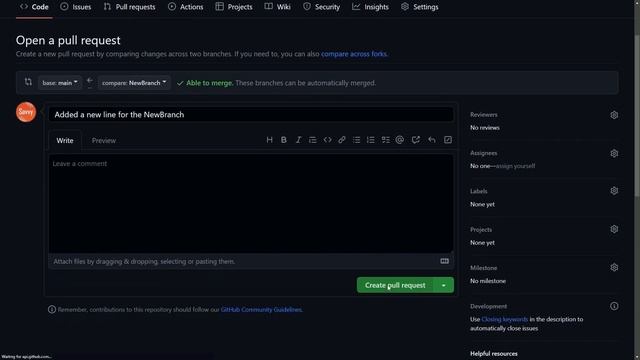Swap branches using compare arrows icon
640x360 pixels.
coord(28,82)
